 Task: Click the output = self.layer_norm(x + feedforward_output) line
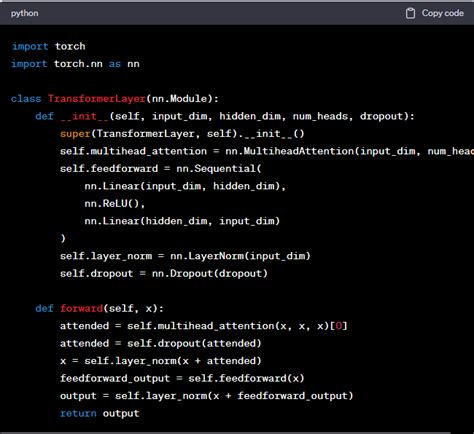click(x=206, y=396)
